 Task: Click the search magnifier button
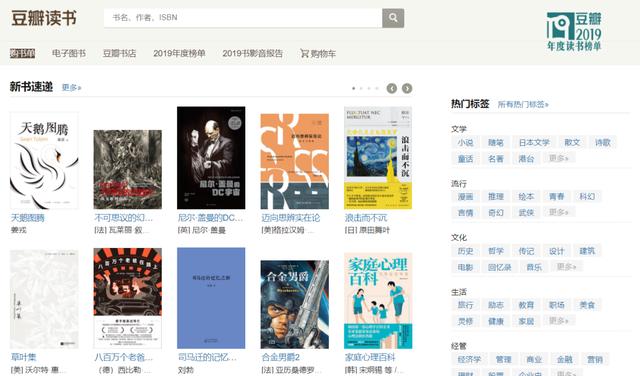tap(393, 18)
